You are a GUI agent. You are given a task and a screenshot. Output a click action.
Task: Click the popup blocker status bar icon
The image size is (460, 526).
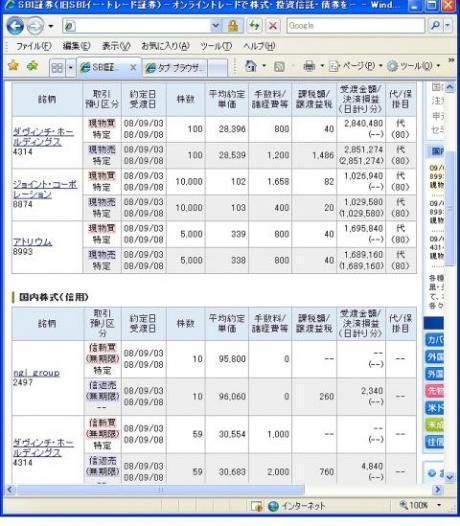(x=257, y=506)
